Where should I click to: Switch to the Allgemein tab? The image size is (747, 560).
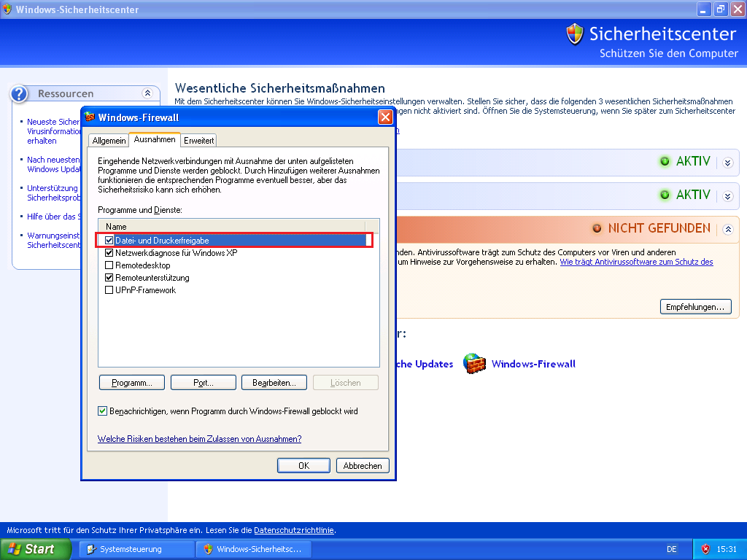coord(109,141)
